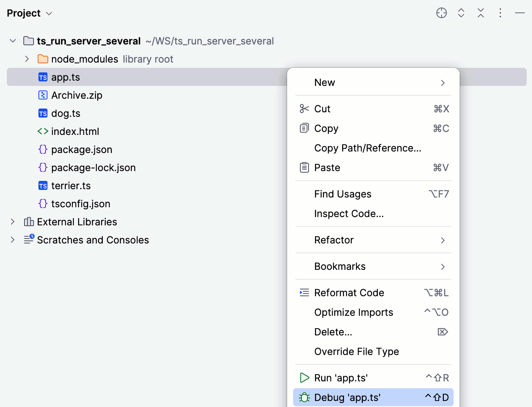Image resolution: width=532 pixels, height=407 pixels.
Task: Click the Collapse All toolbar icon
Action: [x=480, y=12]
